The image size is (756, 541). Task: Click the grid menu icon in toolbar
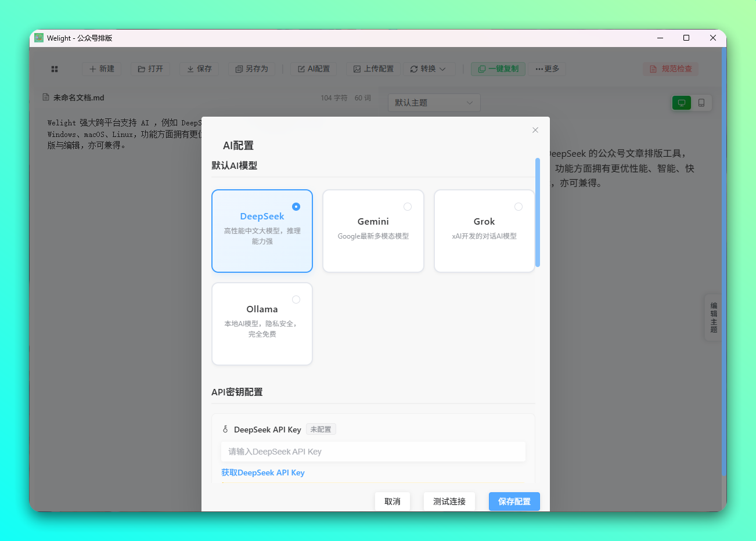coord(55,69)
